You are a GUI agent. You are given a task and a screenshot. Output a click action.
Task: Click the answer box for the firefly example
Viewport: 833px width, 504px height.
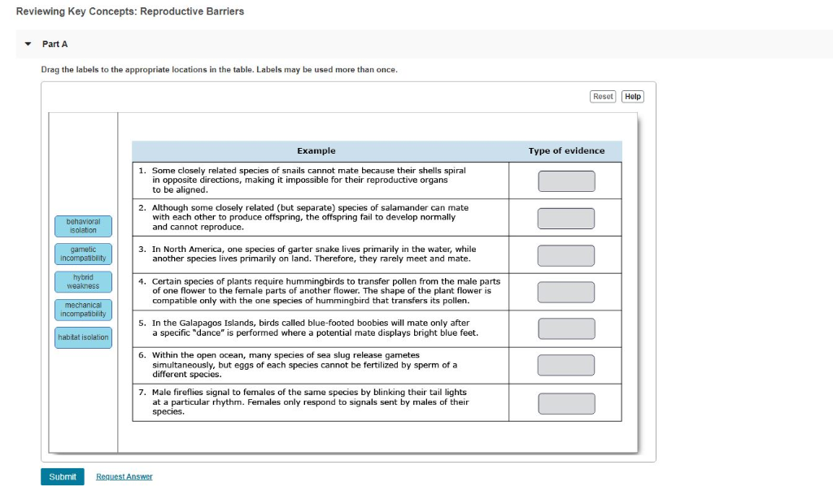565,402
